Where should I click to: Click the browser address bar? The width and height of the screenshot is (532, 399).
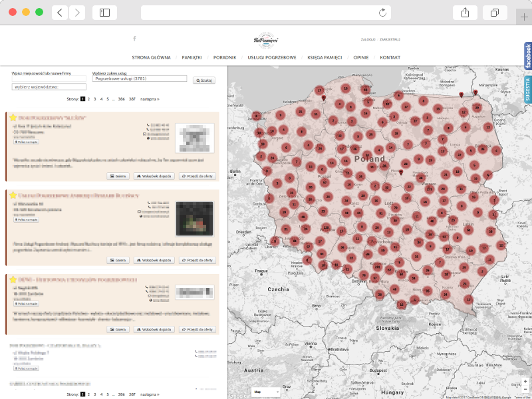tap(265, 13)
